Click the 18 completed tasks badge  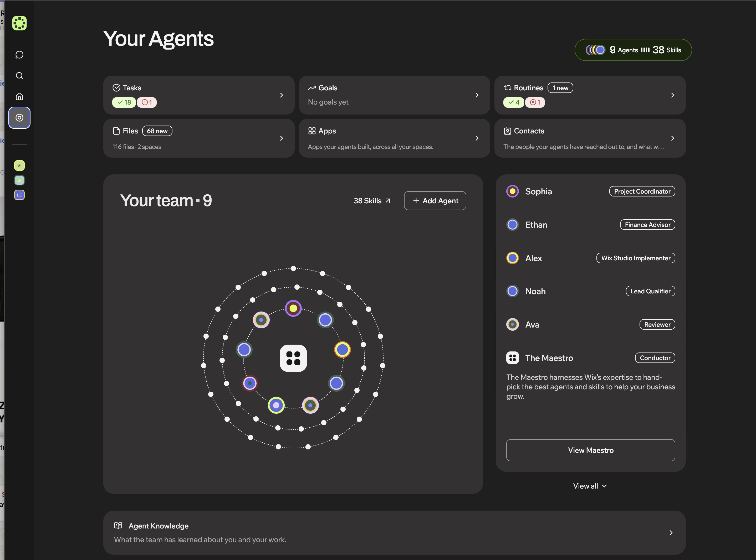coord(124,102)
